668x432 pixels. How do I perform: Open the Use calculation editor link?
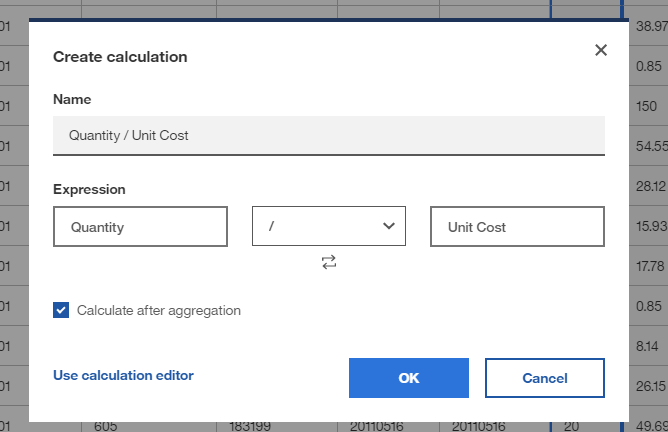coord(123,375)
